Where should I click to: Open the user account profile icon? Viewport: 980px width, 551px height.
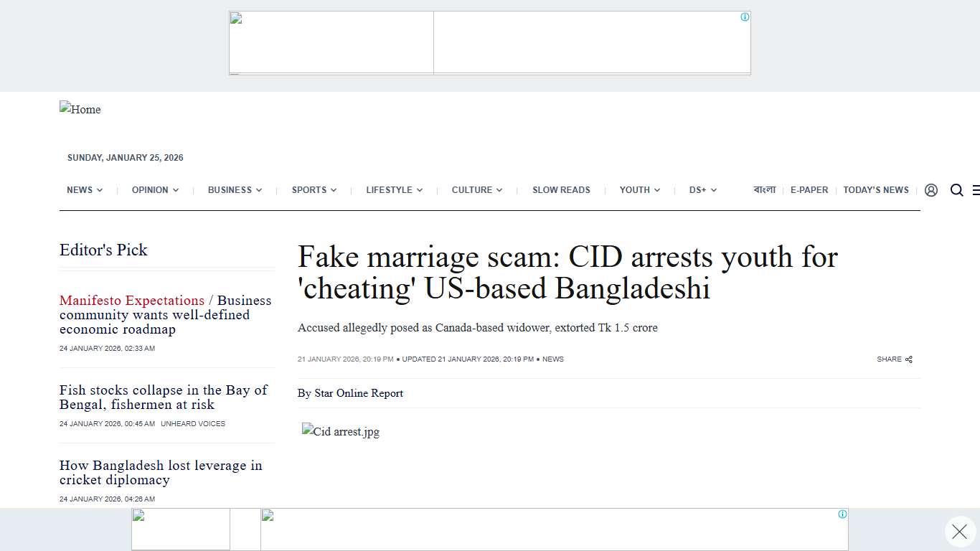(931, 190)
